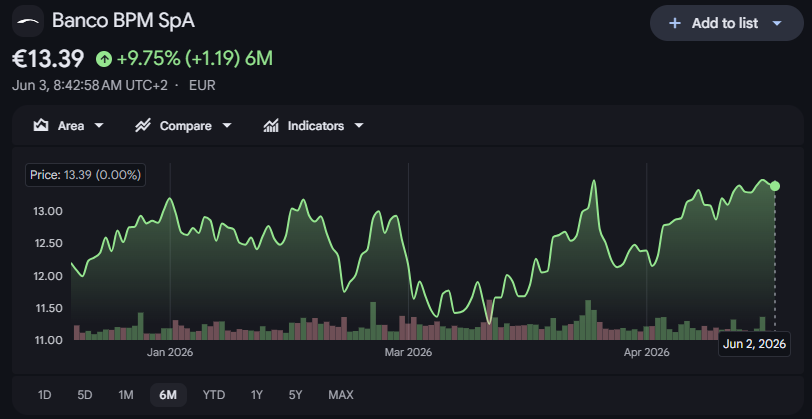Click the plus icon in Add to list
Screen dimensions: 812x419
(674, 23)
